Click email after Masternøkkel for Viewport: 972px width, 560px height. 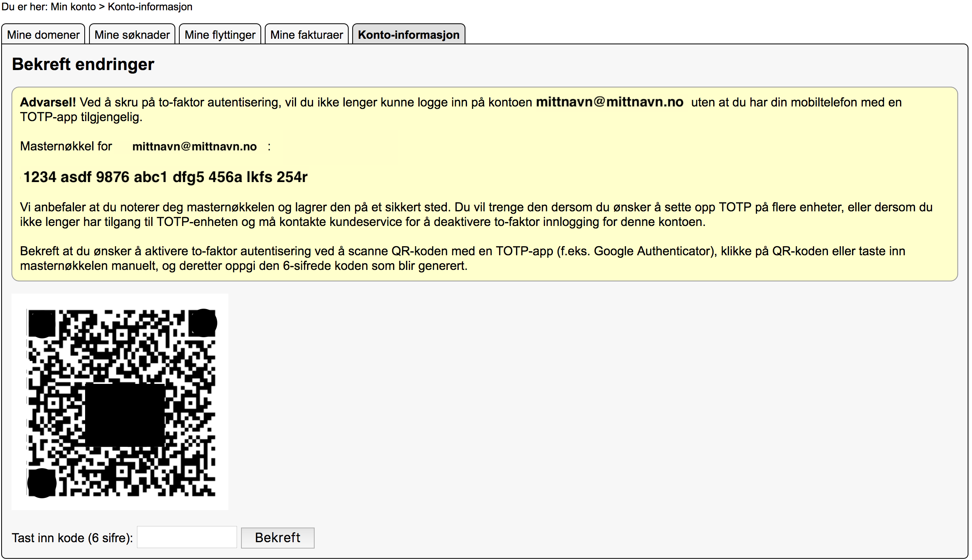point(194,146)
